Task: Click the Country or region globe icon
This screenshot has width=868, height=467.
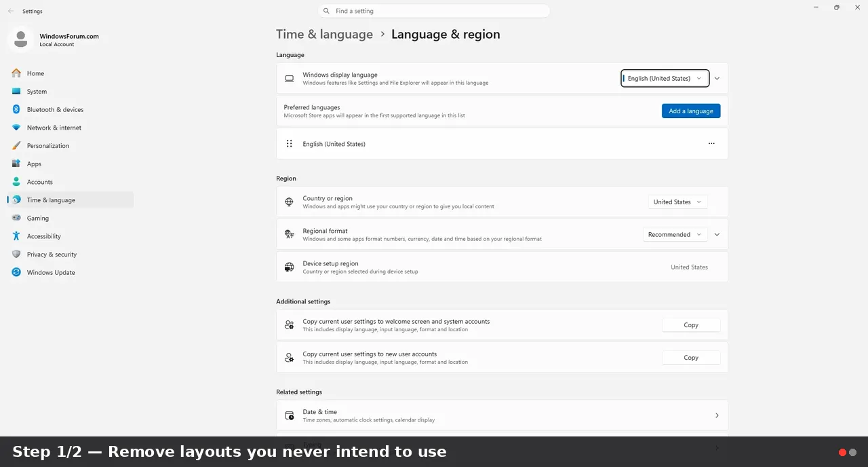Action: [290, 202]
